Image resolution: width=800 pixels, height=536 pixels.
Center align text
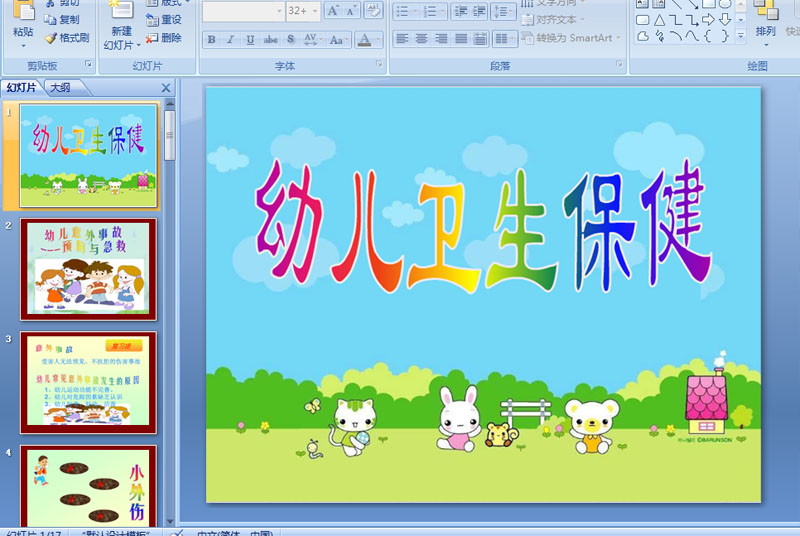[421, 39]
